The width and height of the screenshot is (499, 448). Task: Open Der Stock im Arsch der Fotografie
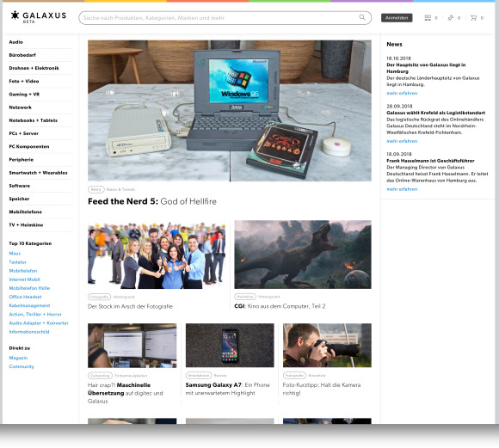130,306
